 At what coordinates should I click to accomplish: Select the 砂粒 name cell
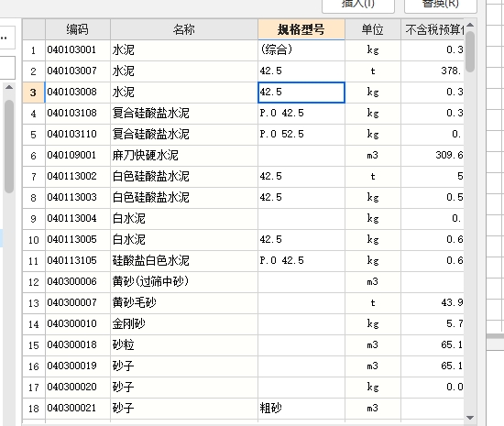[x=184, y=345]
